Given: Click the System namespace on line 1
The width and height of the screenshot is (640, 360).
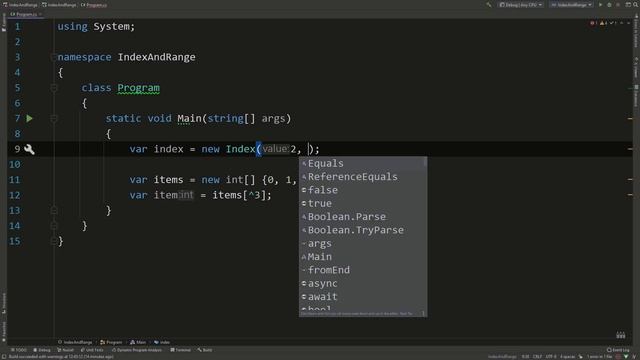Looking at the screenshot, I should [x=111, y=27].
